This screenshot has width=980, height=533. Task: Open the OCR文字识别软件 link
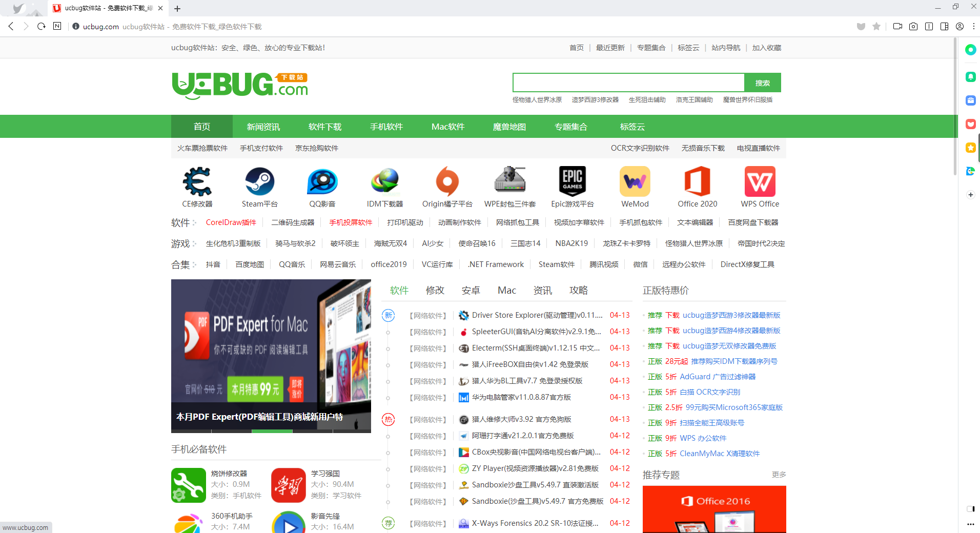(x=640, y=148)
